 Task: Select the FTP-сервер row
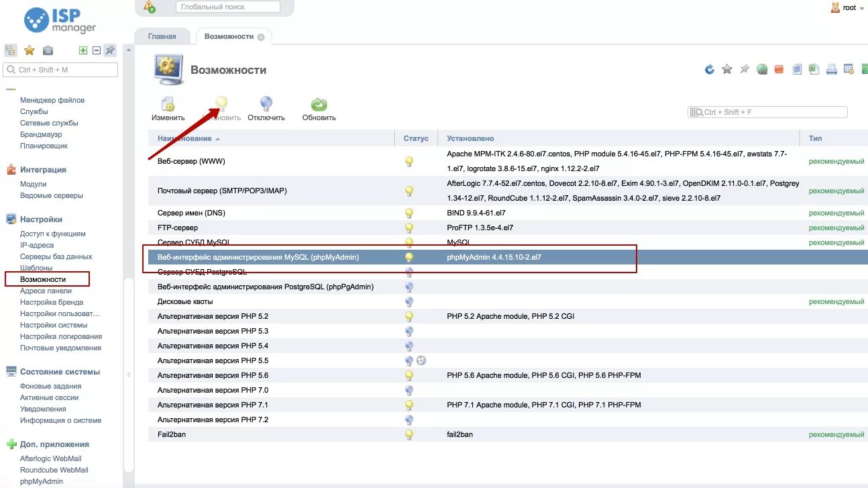(x=508, y=228)
